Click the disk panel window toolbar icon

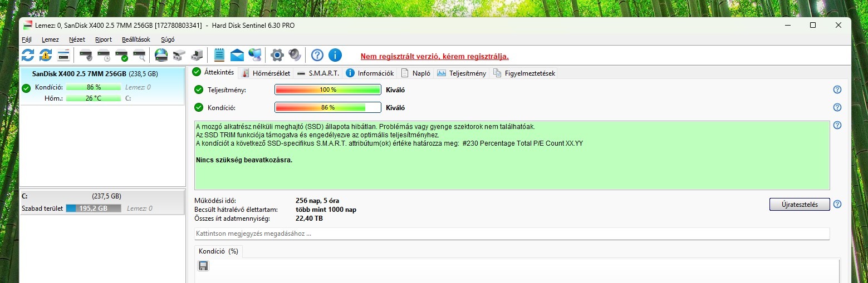coord(63,55)
